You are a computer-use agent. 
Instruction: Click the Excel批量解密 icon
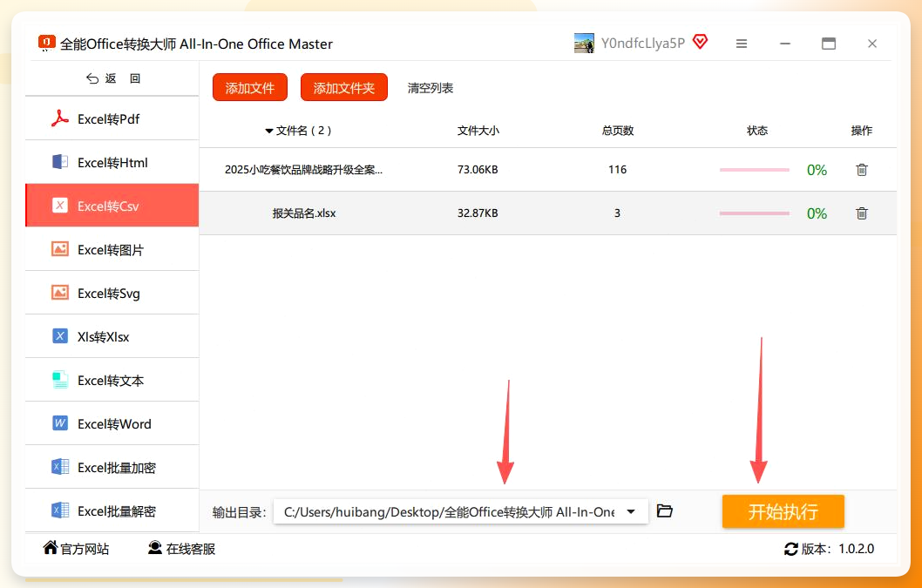[x=60, y=510]
